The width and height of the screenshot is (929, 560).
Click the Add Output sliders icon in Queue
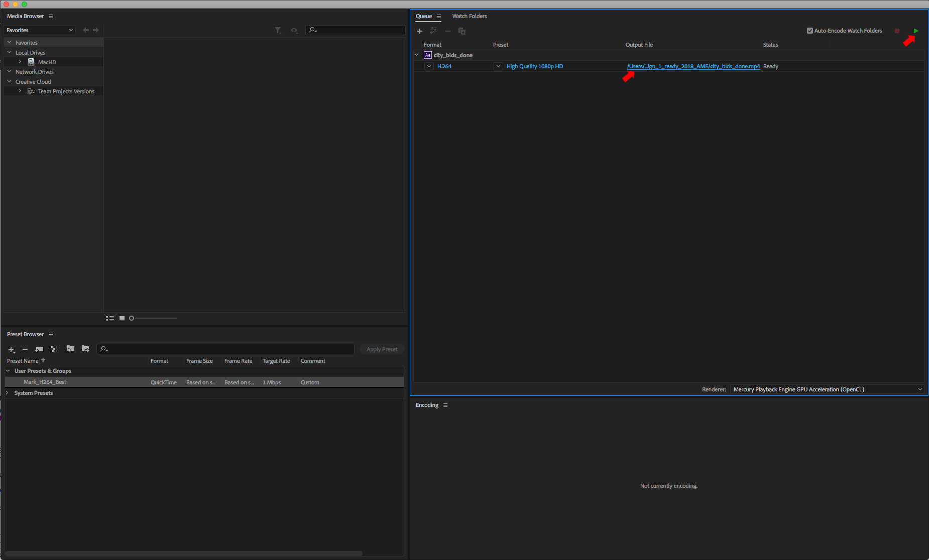(x=434, y=31)
